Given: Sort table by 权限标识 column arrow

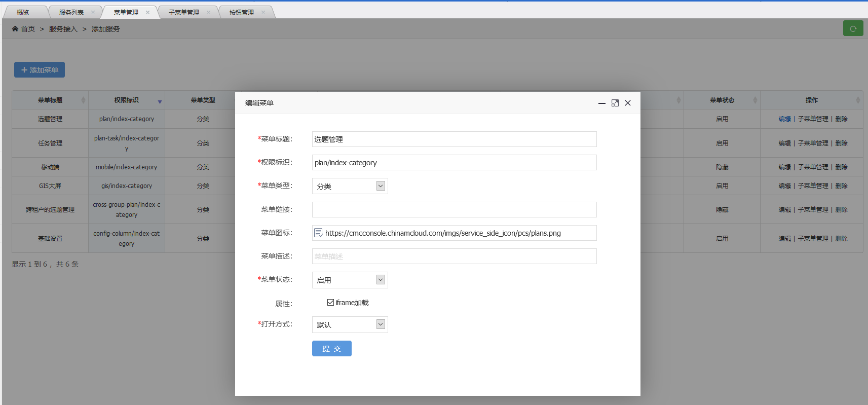Looking at the screenshot, I should (x=160, y=101).
